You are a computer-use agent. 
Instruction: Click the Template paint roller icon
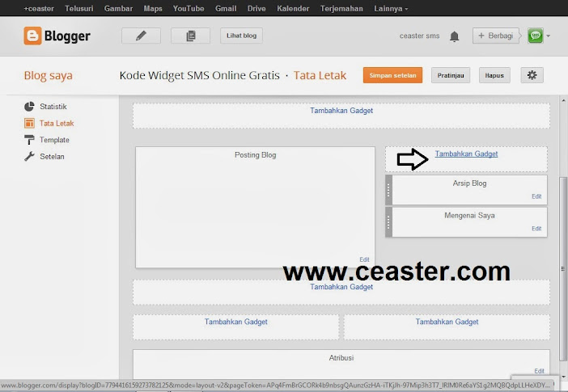pyautogui.click(x=29, y=140)
